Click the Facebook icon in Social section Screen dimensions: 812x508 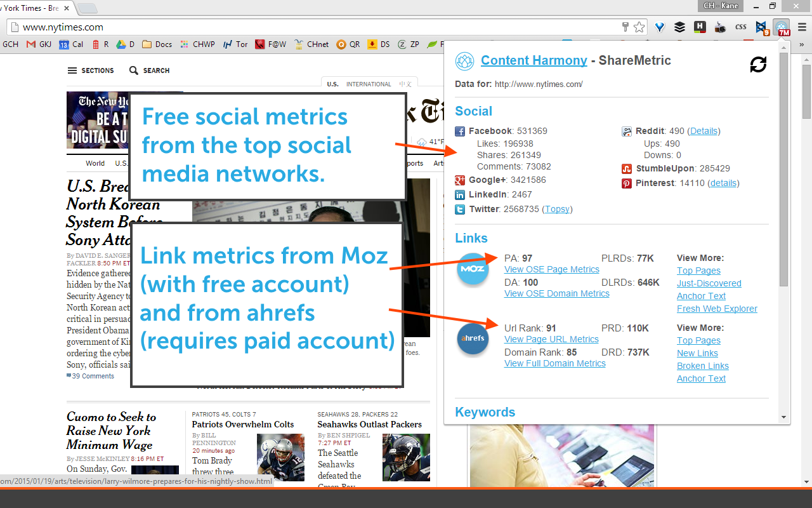[460, 131]
